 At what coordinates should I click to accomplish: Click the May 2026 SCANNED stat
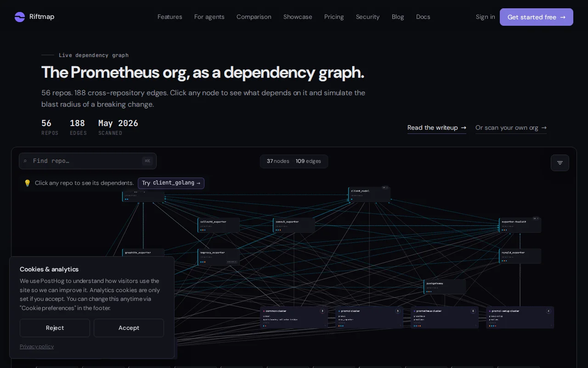coord(118,127)
